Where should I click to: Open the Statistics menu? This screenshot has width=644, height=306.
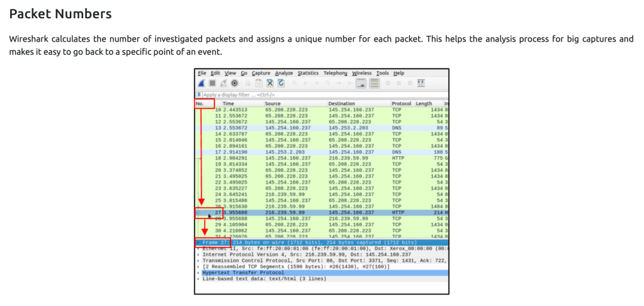(x=308, y=73)
